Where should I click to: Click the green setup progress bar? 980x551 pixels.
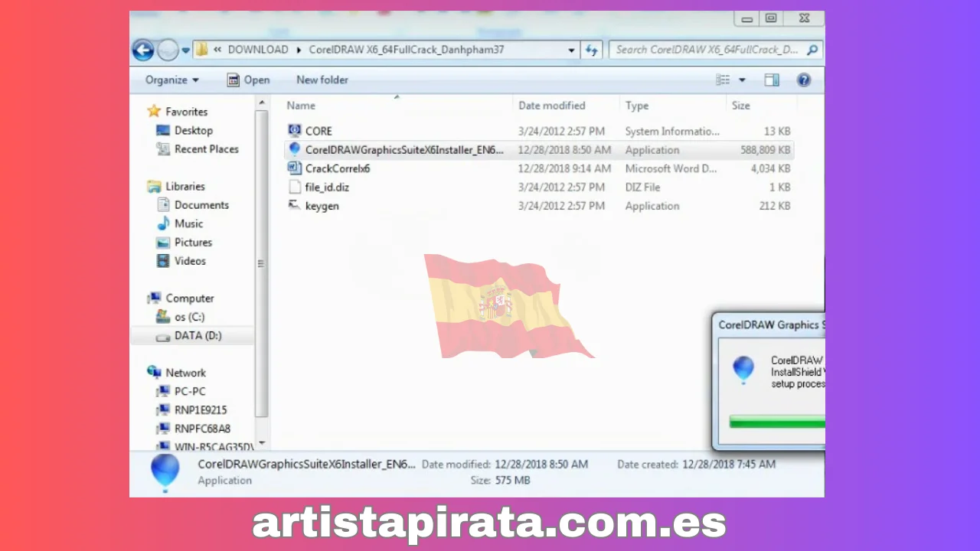776,422
